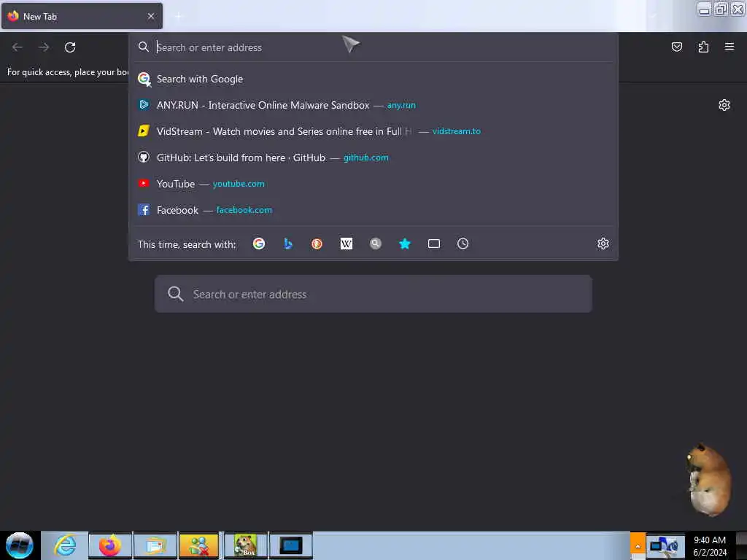Viewport: 747px width, 560px height.
Task: Launch Internet Explorer from taskbar
Action: [x=65, y=545]
